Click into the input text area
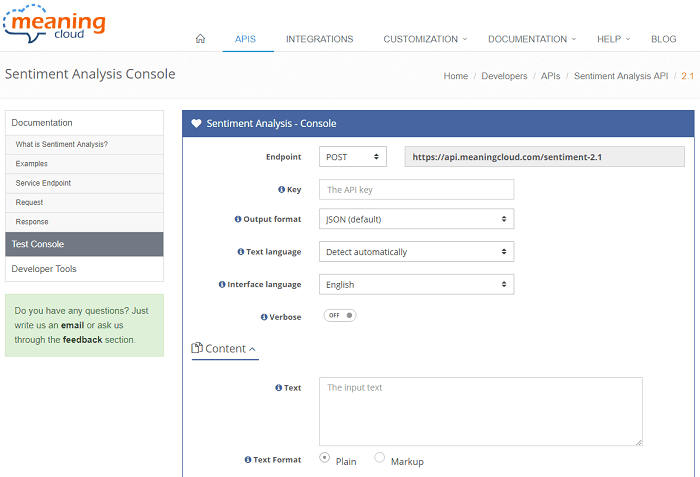Screen dimensions: 700x477 (x=481, y=411)
